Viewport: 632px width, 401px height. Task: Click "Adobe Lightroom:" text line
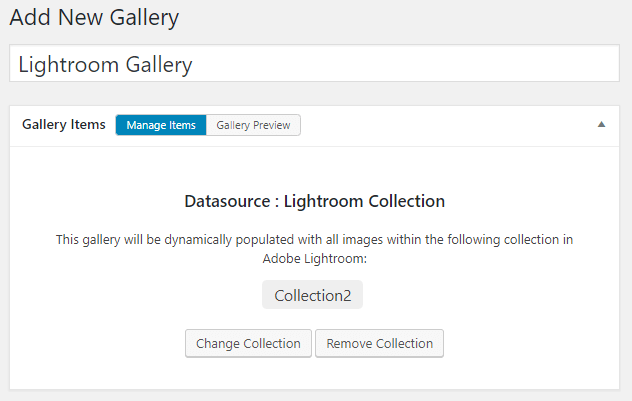tap(314, 258)
